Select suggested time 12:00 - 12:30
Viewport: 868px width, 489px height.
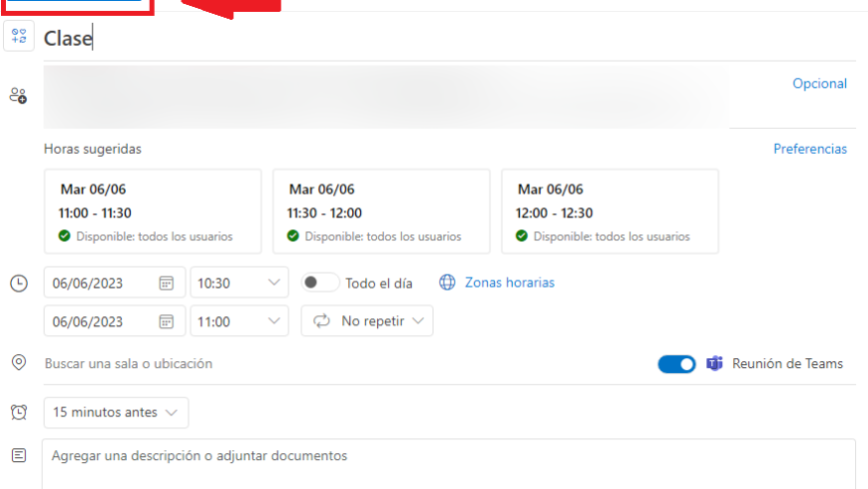tap(610, 212)
